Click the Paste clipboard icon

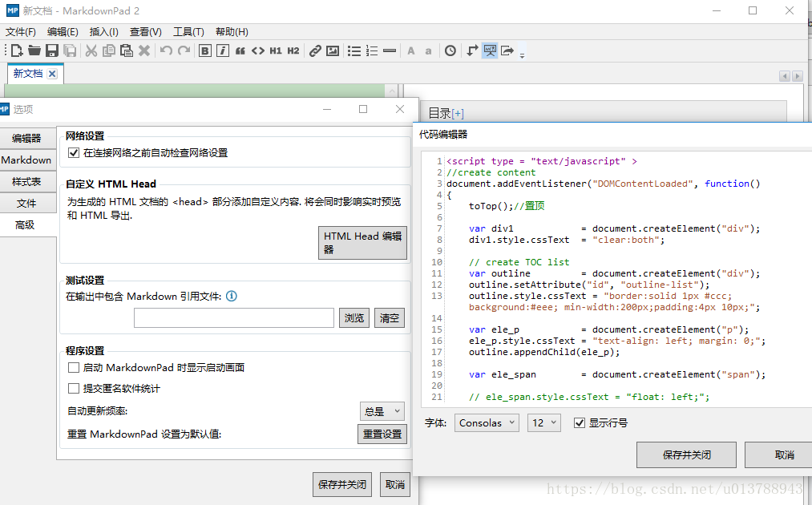(x=127, y=50)
